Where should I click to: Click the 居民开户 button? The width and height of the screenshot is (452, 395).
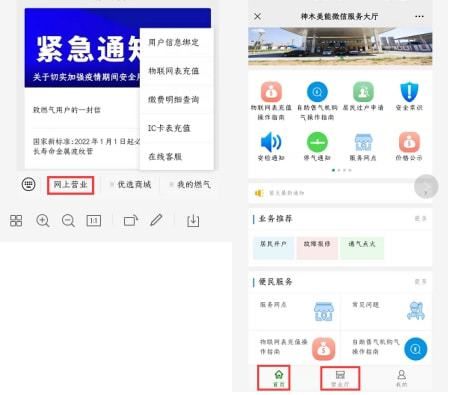click(x=273, y=248)
